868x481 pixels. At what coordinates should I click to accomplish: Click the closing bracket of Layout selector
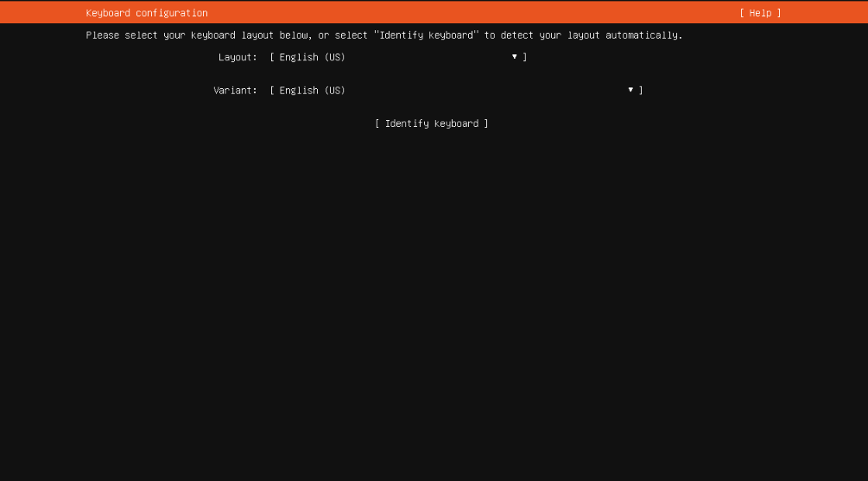525,57
